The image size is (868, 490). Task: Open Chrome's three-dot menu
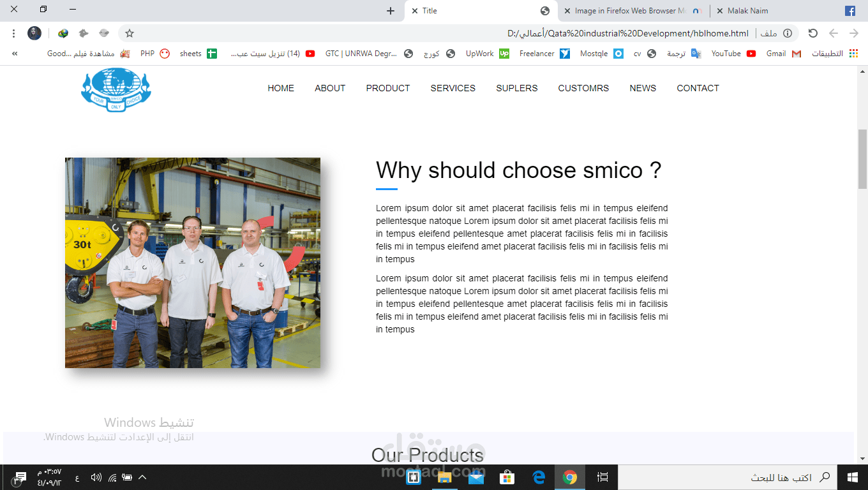pos(14,33)
